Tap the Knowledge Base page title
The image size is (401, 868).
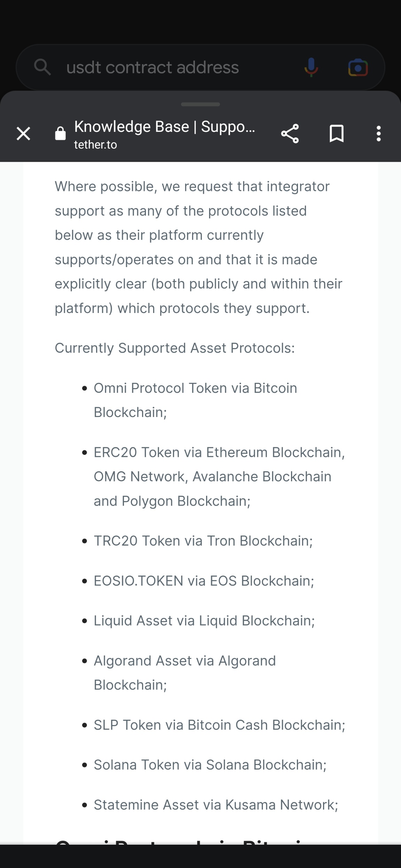[165, 127]
